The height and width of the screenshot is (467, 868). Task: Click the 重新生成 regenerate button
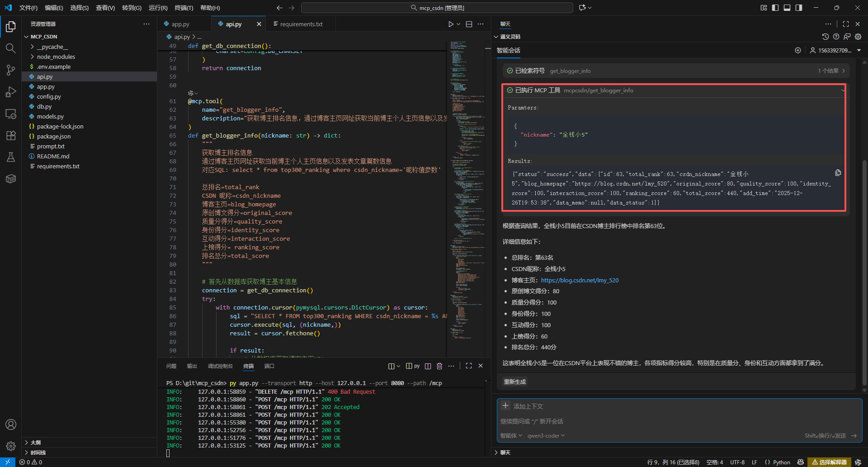click(x=515, y=382)
